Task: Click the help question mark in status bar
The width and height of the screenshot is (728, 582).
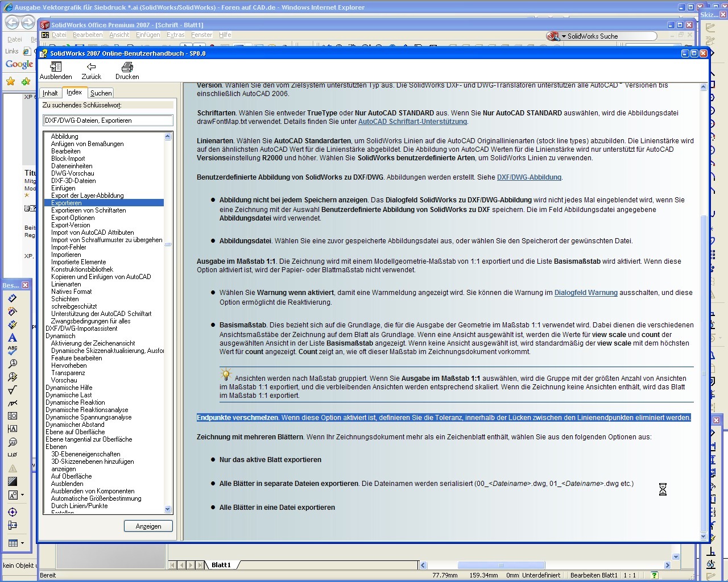Action: 654,575
